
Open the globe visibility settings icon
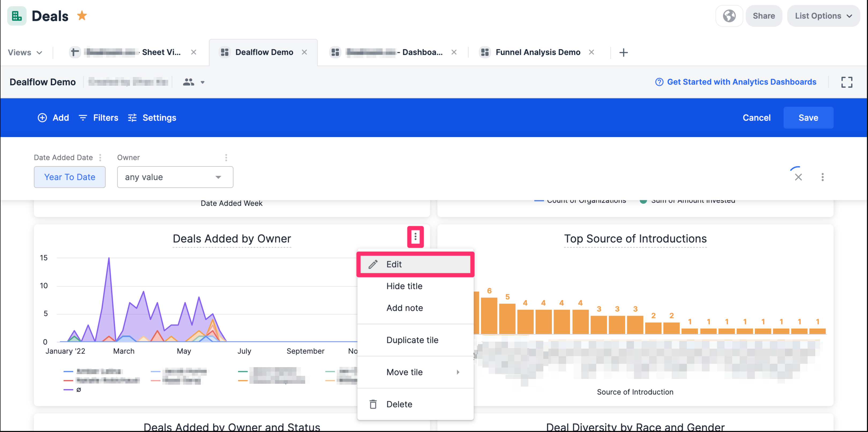coord(729,16)
